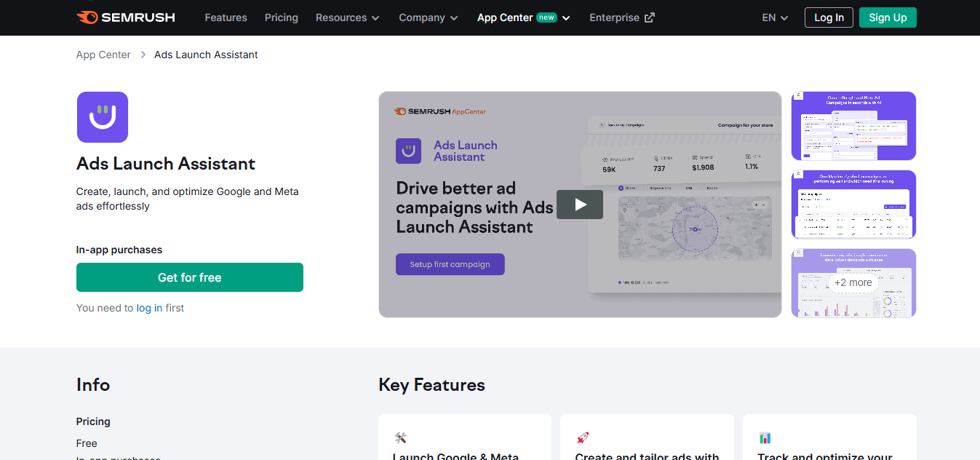
Task: Follow the log in link below button
Action: (149, 308)
